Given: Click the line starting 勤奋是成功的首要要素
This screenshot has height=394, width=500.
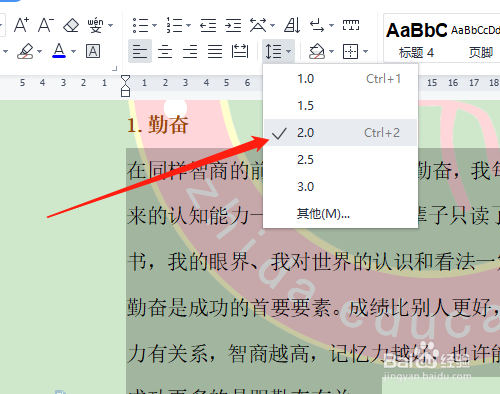Looking at the screenshot, I should click(x=313, y=307).
